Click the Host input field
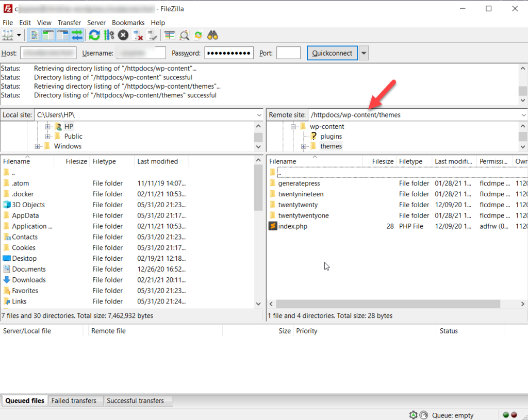This screenshot has height=420, width=528. tap(48, 53)
